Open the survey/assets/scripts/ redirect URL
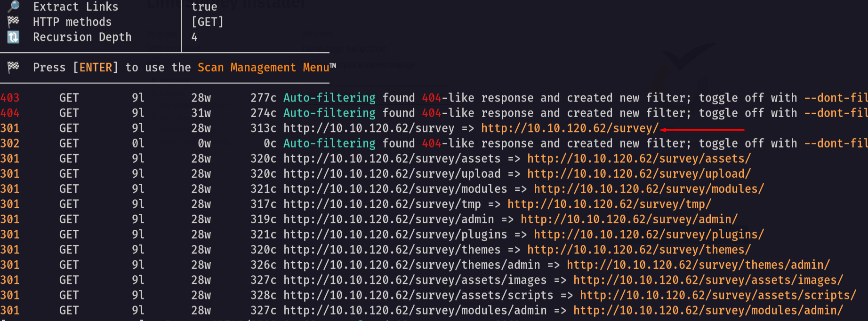Viewport: 868px width, 321px height. point(718,295)
